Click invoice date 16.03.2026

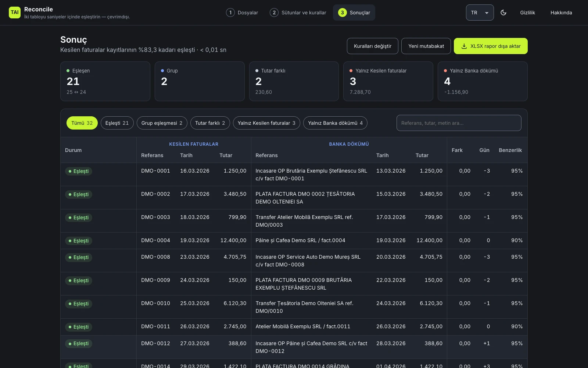pos(195,171)
